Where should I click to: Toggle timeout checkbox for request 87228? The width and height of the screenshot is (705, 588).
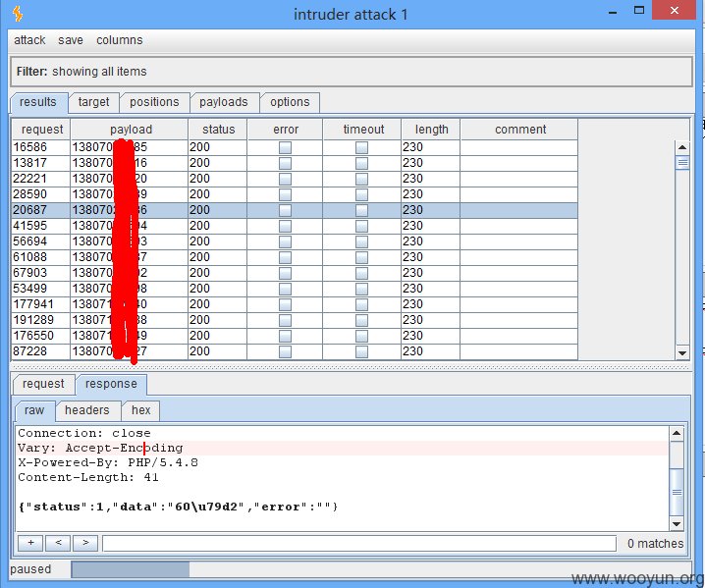[362, 352]
